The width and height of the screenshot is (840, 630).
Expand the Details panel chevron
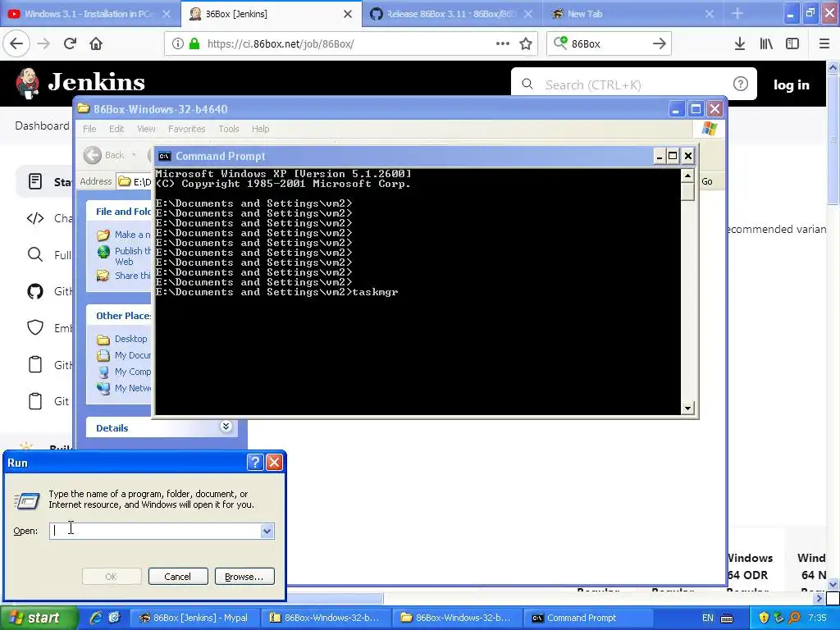pyautogui.click(x=226, y=427)
